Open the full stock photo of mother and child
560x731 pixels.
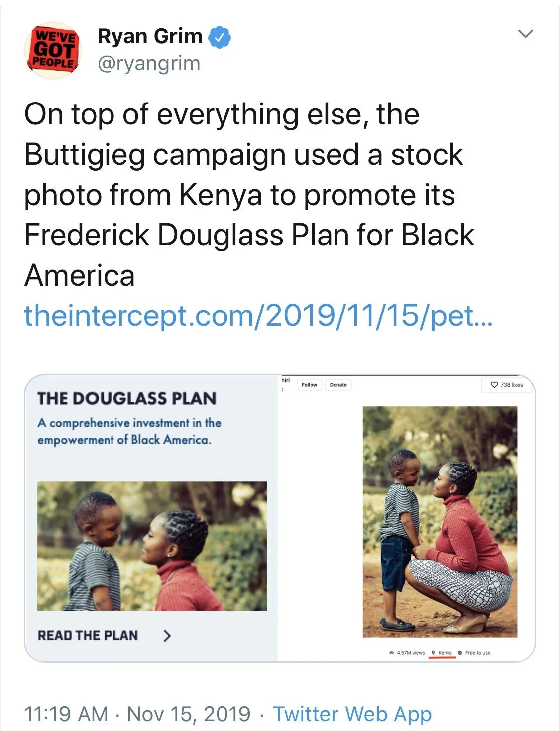(x=440, y=522)
